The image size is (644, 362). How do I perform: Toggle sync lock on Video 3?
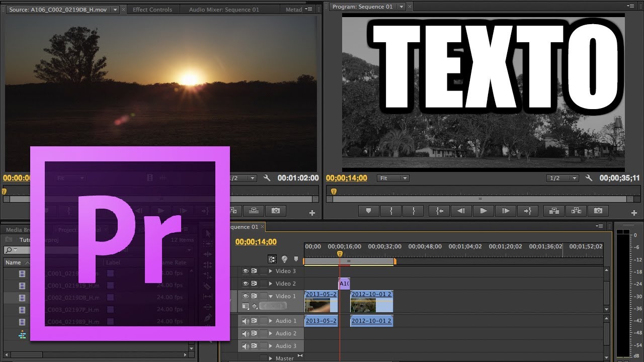[x=255, y=271]
